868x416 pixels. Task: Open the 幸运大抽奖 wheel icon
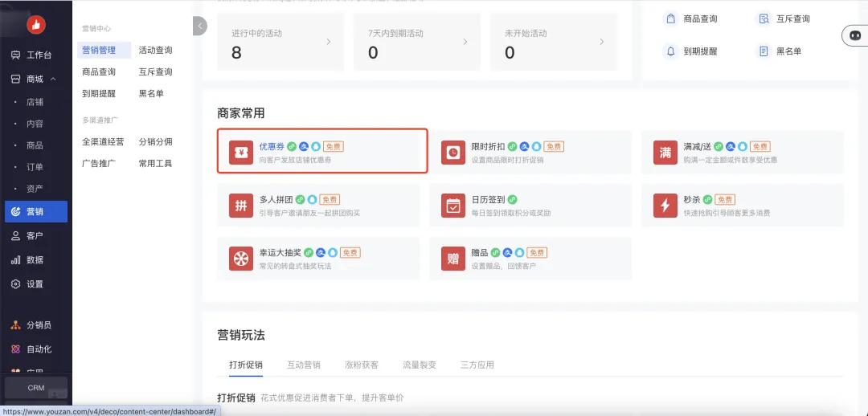click(240, 259)
